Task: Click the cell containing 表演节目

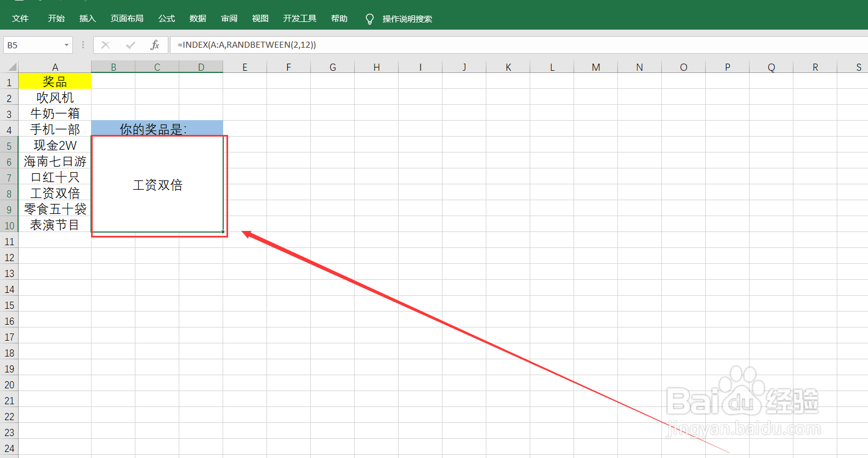Action: 55,224
